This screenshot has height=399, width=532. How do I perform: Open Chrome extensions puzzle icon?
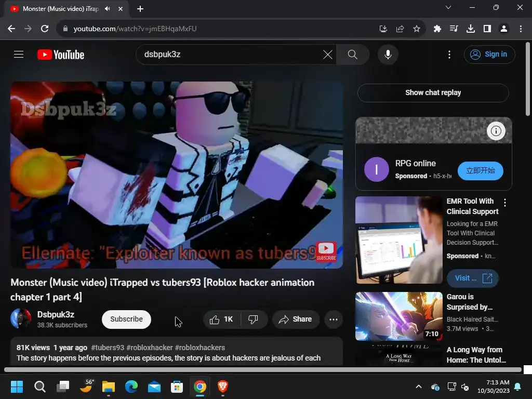click(437, 29)
